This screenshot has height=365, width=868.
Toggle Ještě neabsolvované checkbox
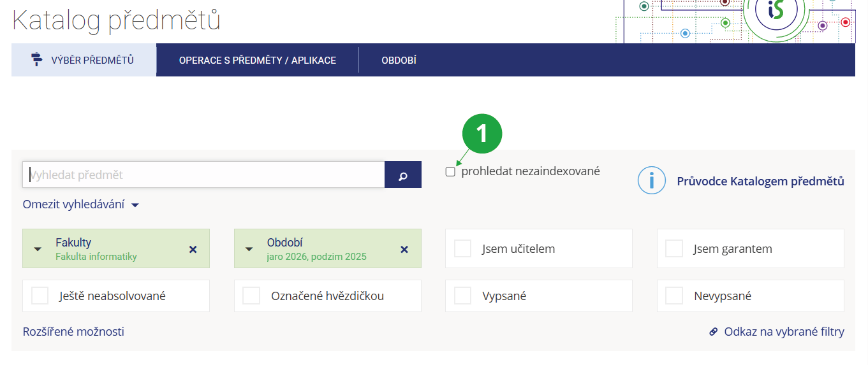tap(40, 296)
